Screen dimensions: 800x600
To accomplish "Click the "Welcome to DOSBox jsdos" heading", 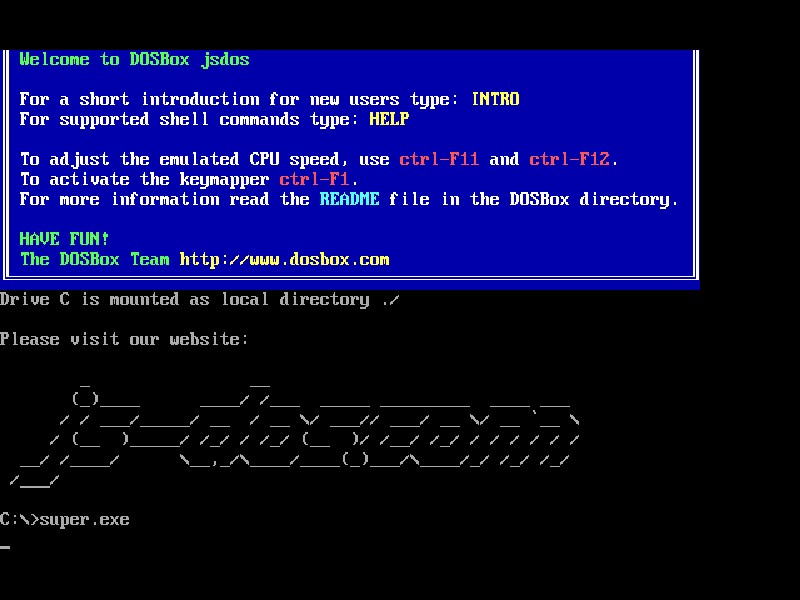I will pos(134,59).
